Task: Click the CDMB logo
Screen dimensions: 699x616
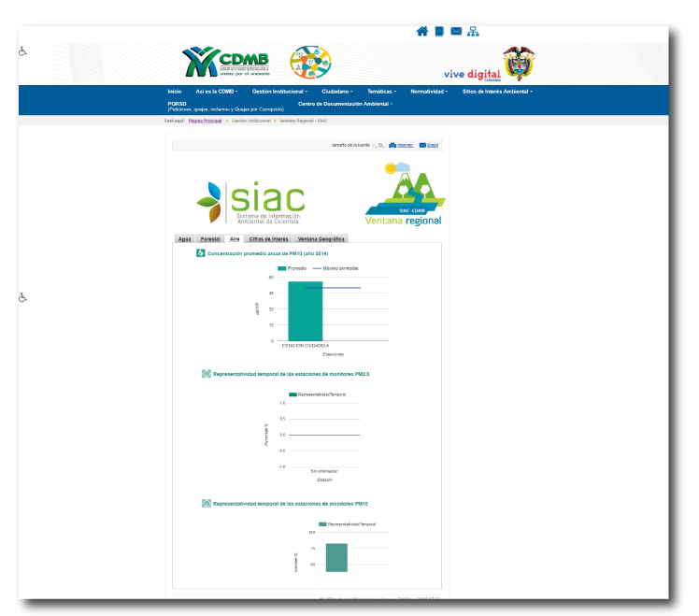Action: 226,63
